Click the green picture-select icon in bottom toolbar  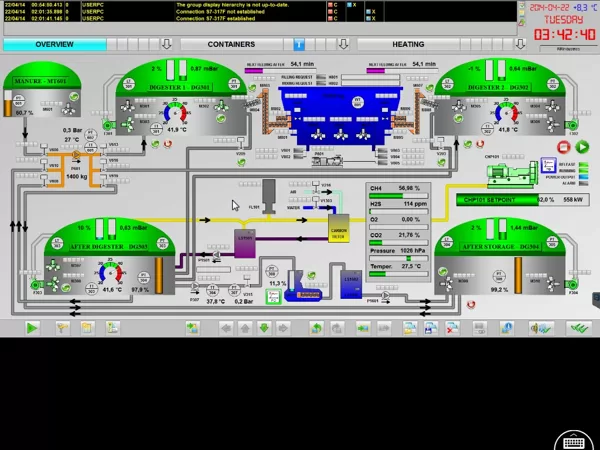(x=192, y=328)
